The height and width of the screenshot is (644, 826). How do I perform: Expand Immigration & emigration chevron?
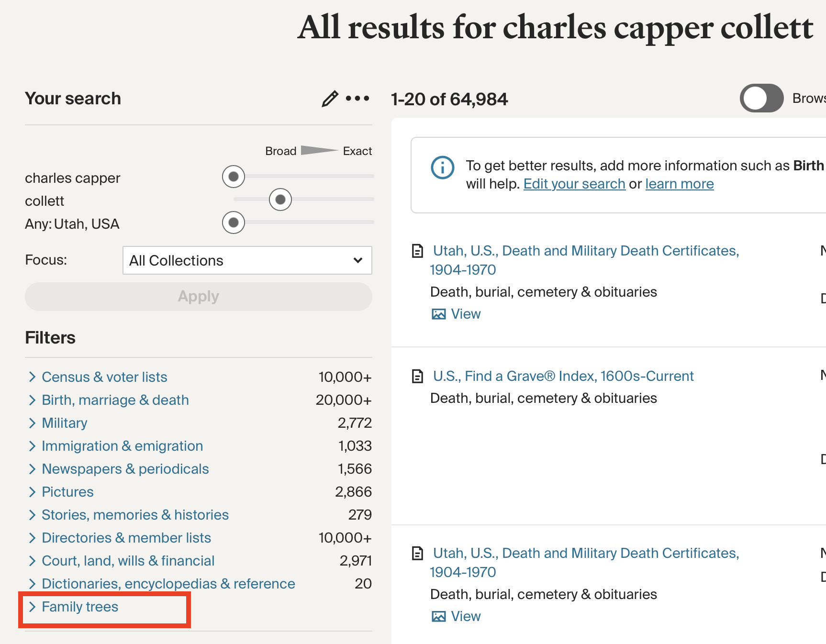pyautogui.click(x=32, y=446)
